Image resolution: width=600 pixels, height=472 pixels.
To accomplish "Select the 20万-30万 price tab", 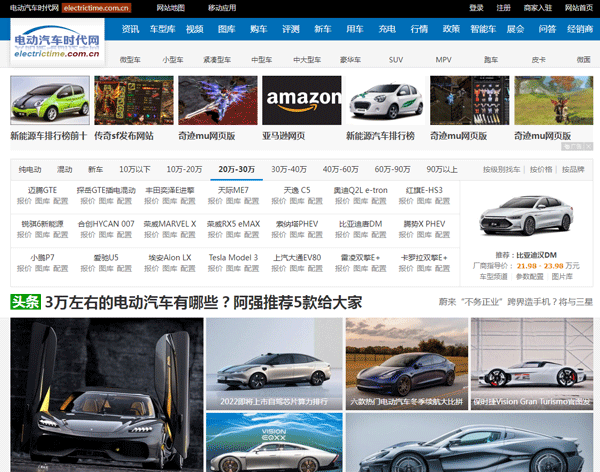I will pyautogui.click(x=236, y=170).
